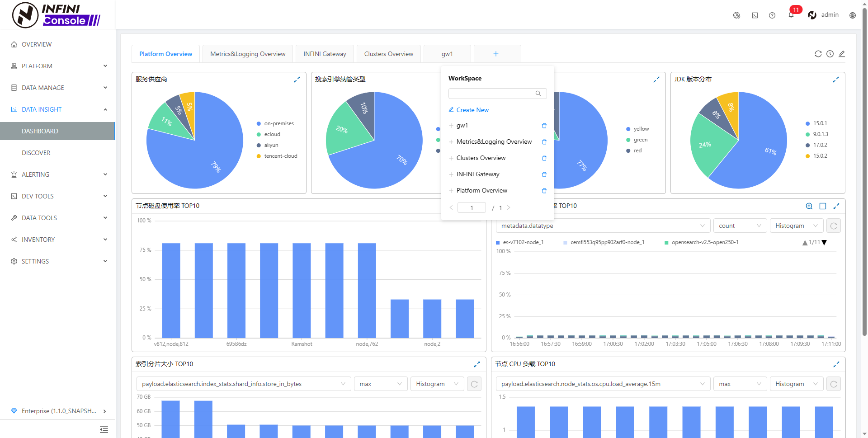Screen dimensions: 868x438
Task: Open the command terminal icon in header
Action: tap(755, 15)
